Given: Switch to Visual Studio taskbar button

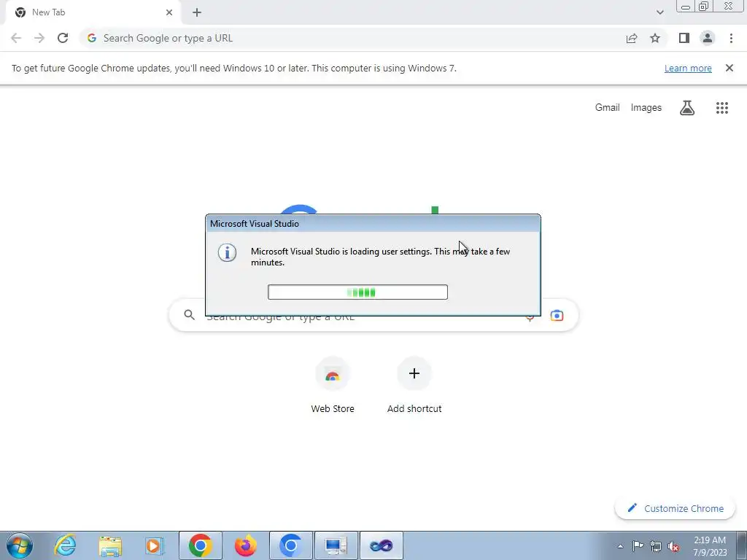Looking at the screenshot, I should [x=381, y=545].
